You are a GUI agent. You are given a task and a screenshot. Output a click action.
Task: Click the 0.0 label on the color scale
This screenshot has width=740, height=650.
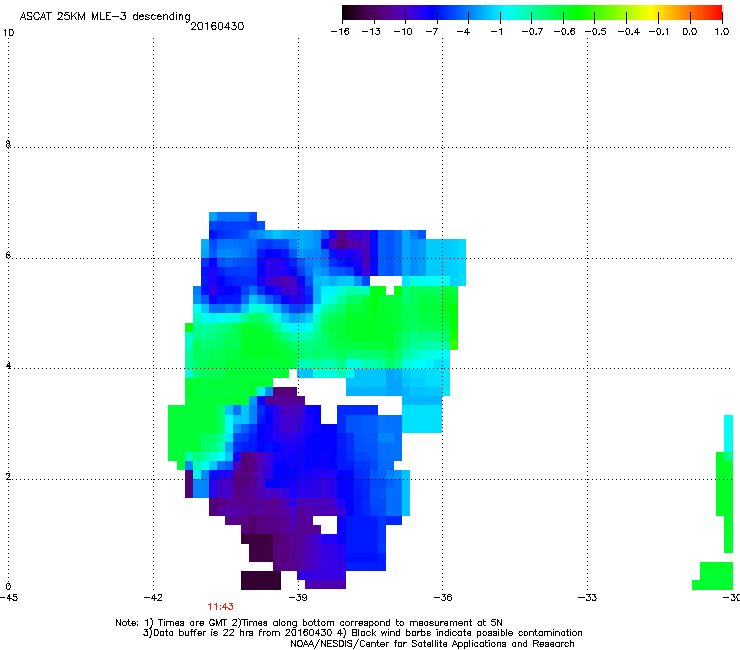pyautogui.click(x=690, y=32)
